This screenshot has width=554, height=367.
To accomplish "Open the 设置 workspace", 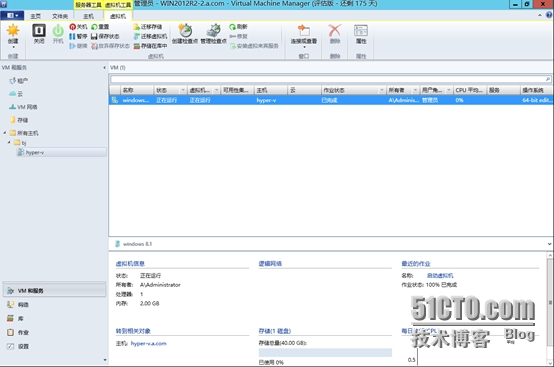I will click(54, 346).
